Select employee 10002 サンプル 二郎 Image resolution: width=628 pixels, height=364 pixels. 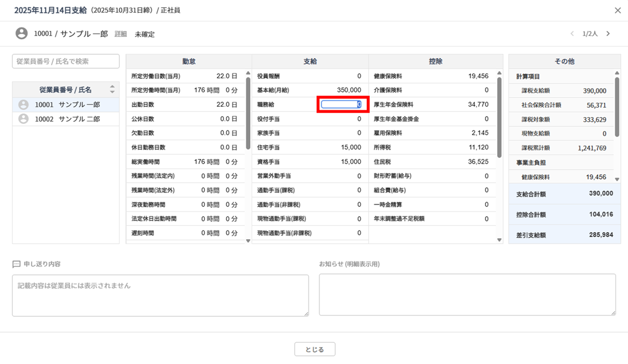pyautogui.click(x=67, y=119)
